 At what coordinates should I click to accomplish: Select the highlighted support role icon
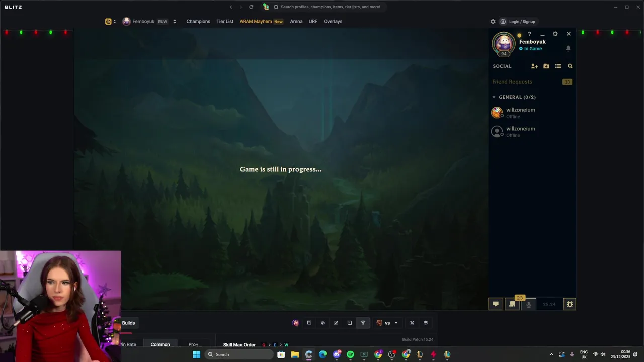(363, 323)
